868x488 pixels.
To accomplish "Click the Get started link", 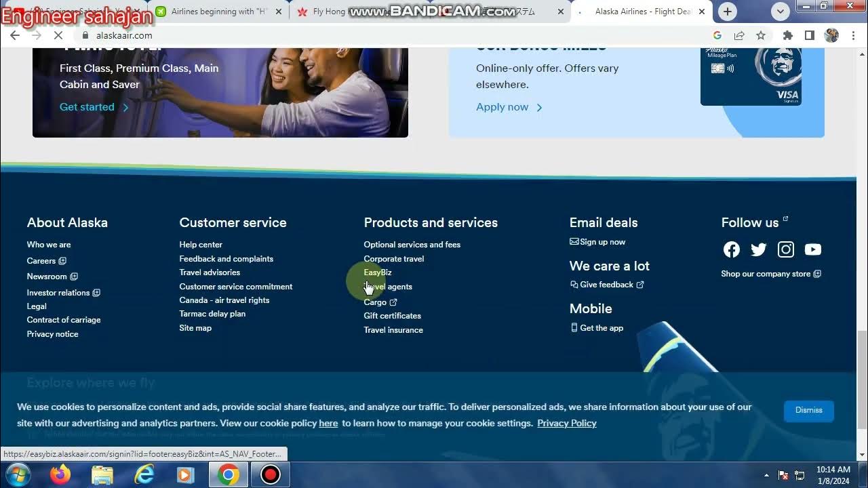I will (x=94, y=107).
